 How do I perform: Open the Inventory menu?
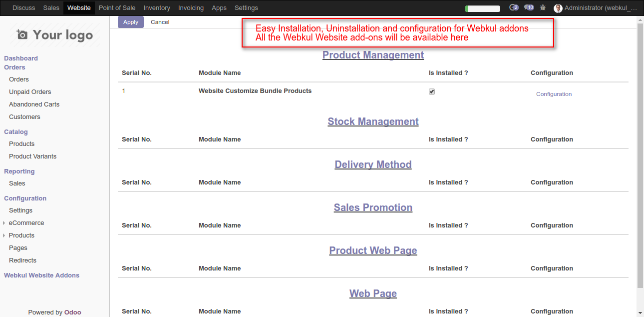(x=157, y=8)
